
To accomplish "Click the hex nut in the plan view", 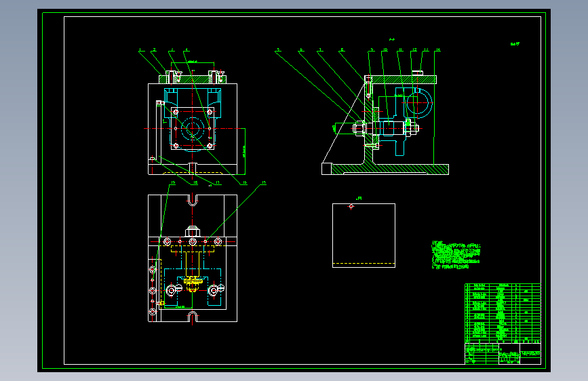I will pos(193,231).
